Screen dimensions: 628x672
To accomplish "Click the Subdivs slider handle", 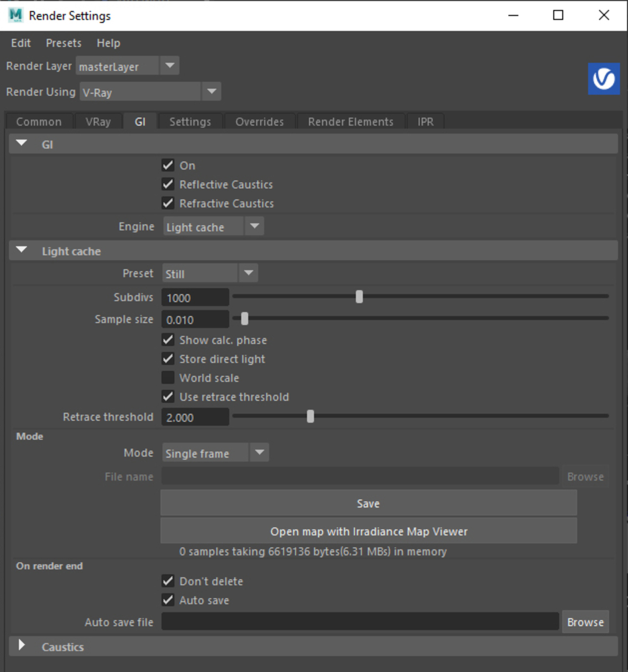I will [x=359, y=297].
